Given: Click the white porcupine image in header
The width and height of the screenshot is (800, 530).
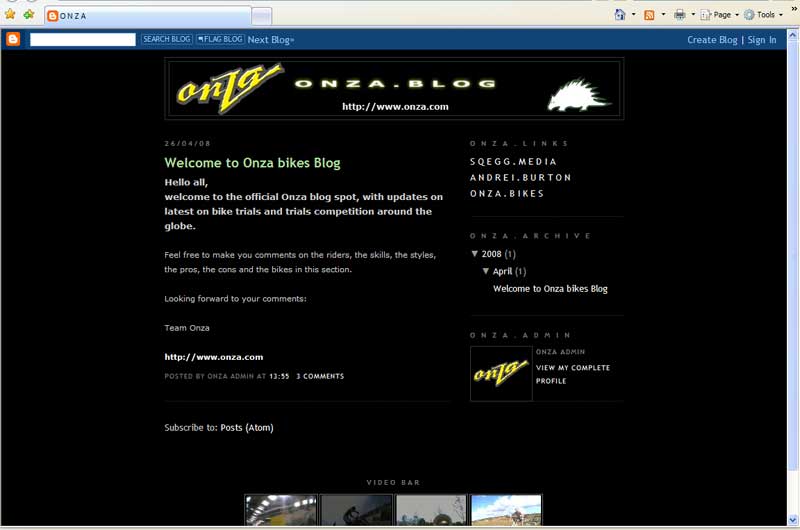Looking at the screenshot, I should pos(579,95).
